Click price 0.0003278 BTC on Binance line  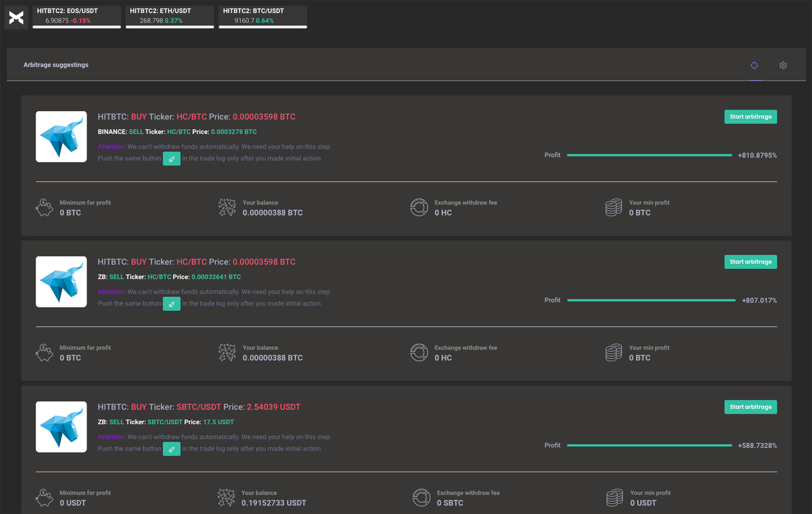pos(234,132)
